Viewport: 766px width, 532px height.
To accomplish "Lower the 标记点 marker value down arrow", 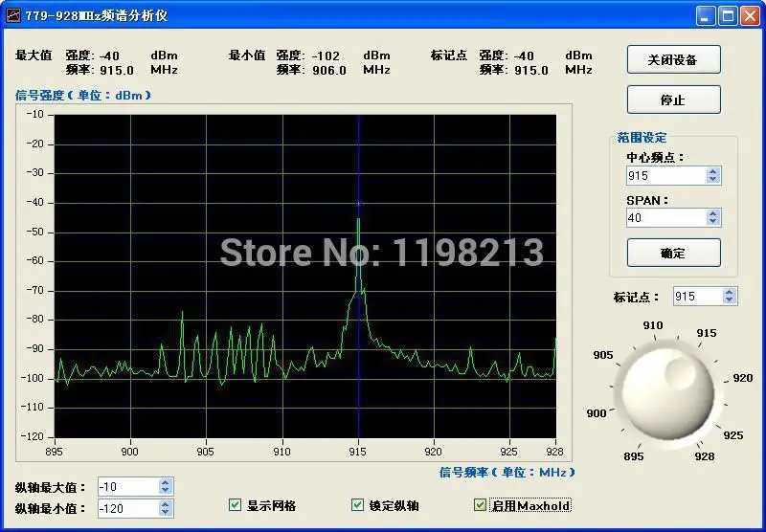I will pyautogui.click(x=730, y=300).
